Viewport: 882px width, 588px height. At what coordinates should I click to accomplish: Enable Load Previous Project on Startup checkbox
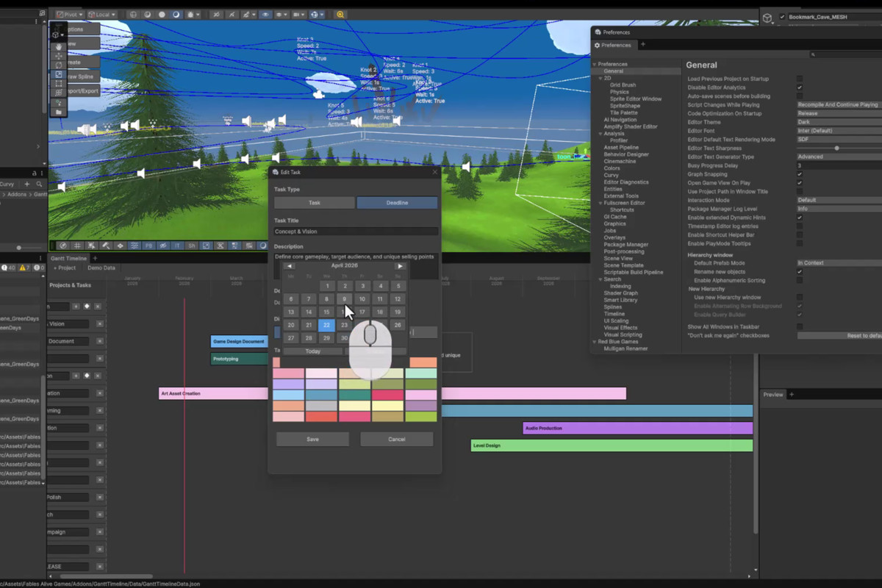(x=800, y=79)
